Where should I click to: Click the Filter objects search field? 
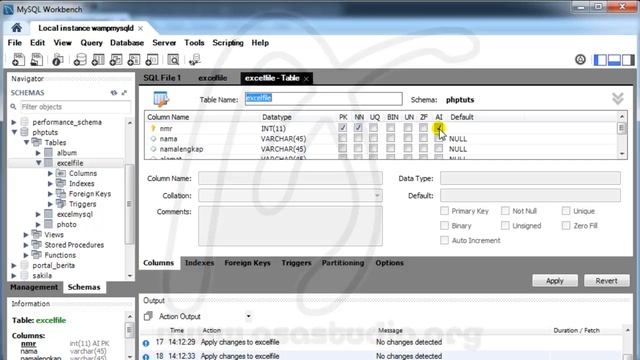76,107
